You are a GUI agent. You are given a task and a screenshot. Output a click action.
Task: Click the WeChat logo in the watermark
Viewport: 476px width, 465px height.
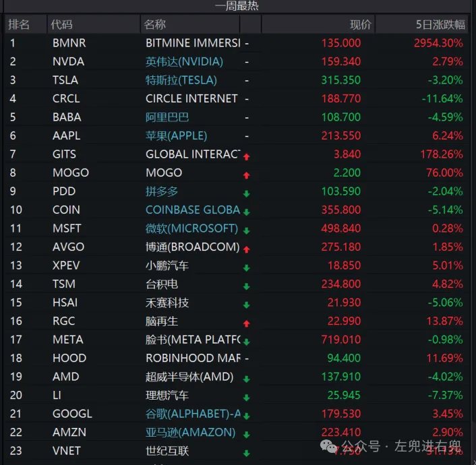tap(330, 446)
